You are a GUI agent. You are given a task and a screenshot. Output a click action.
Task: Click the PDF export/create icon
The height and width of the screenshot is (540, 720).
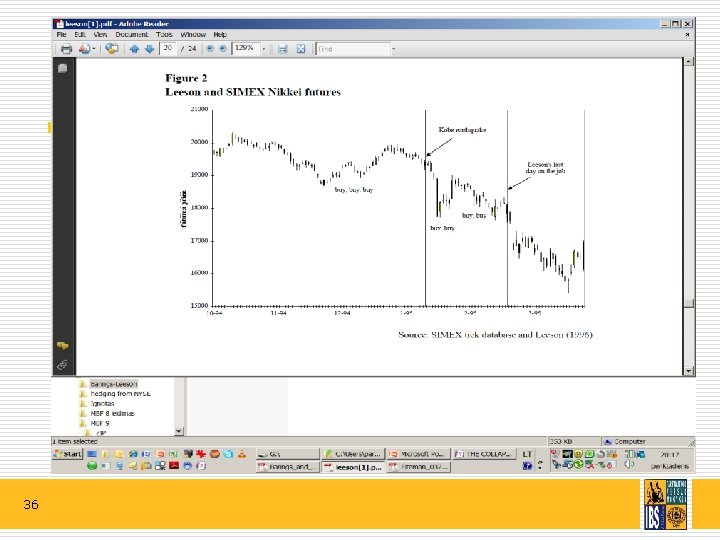pos(84,49)
